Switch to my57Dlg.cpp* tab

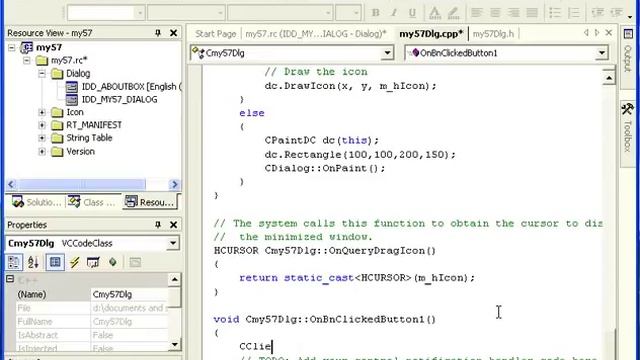431,34
